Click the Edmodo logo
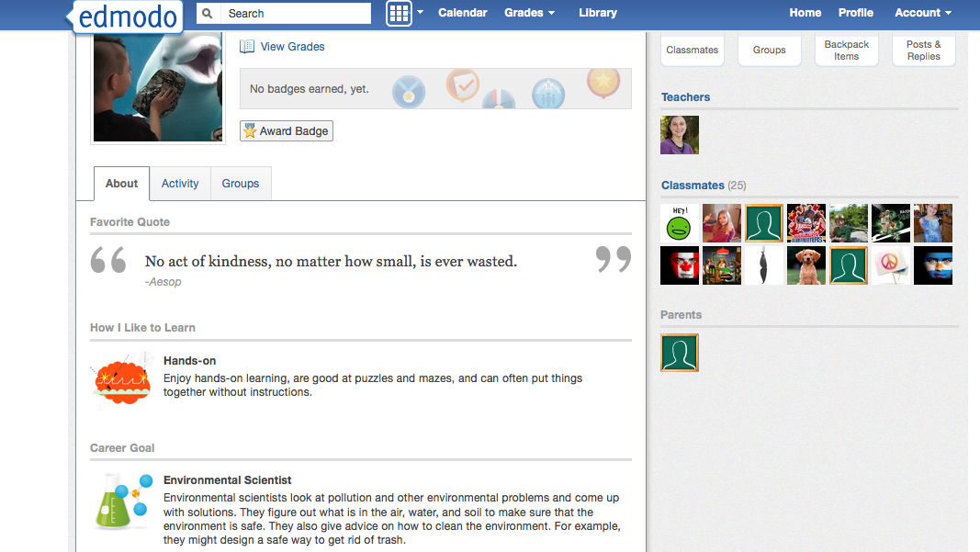 pyautogui.click(x=126, y=16)
